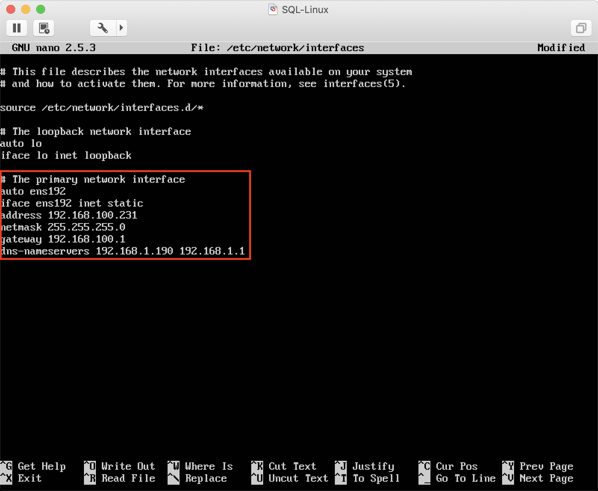Click the '^U Uncut Text' shortcut
598x491 pixels.
289,478
